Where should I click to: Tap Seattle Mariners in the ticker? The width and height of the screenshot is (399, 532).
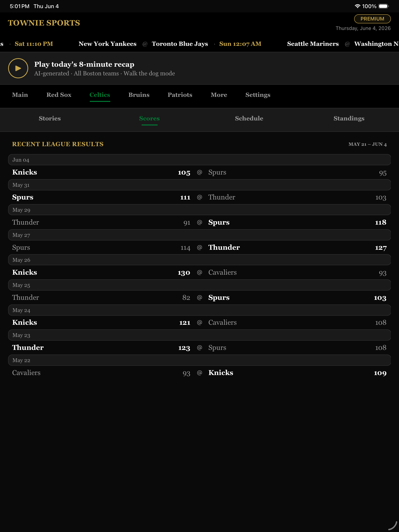(x=313, y=44)
